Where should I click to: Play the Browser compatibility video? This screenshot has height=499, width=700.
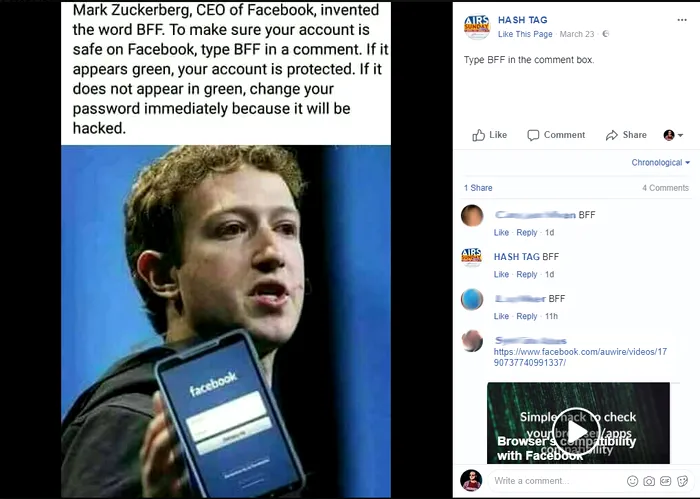576,431
